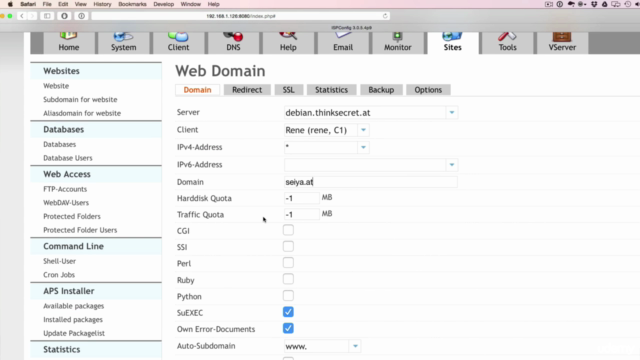Open the Develop menu

pyautogui.click(x=163, y=4)
